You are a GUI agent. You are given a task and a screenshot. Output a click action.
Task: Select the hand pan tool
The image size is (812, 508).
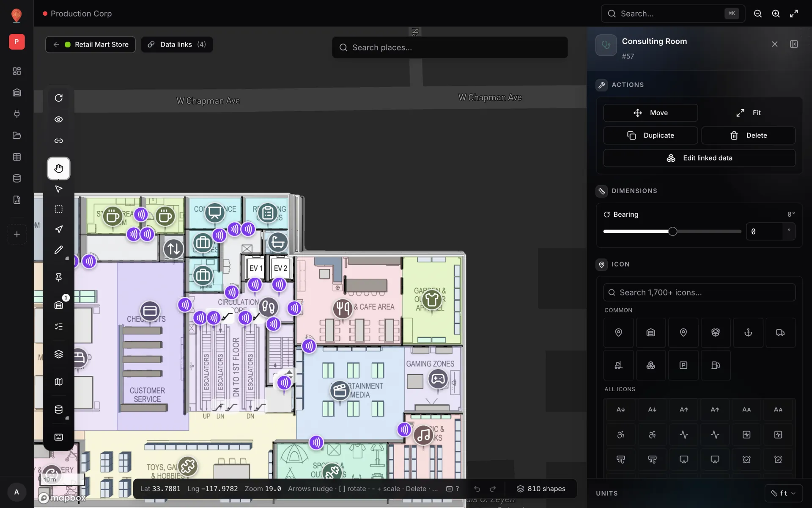(x=58, y=168)
